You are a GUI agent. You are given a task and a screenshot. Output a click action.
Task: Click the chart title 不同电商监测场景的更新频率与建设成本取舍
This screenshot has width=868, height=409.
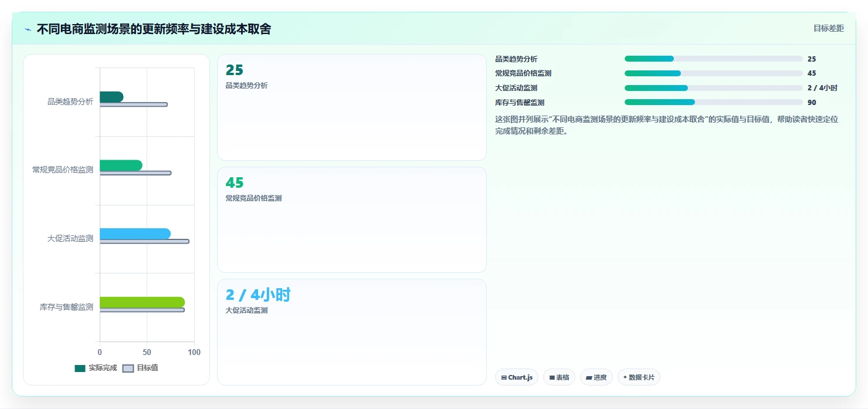click(154, 29)
